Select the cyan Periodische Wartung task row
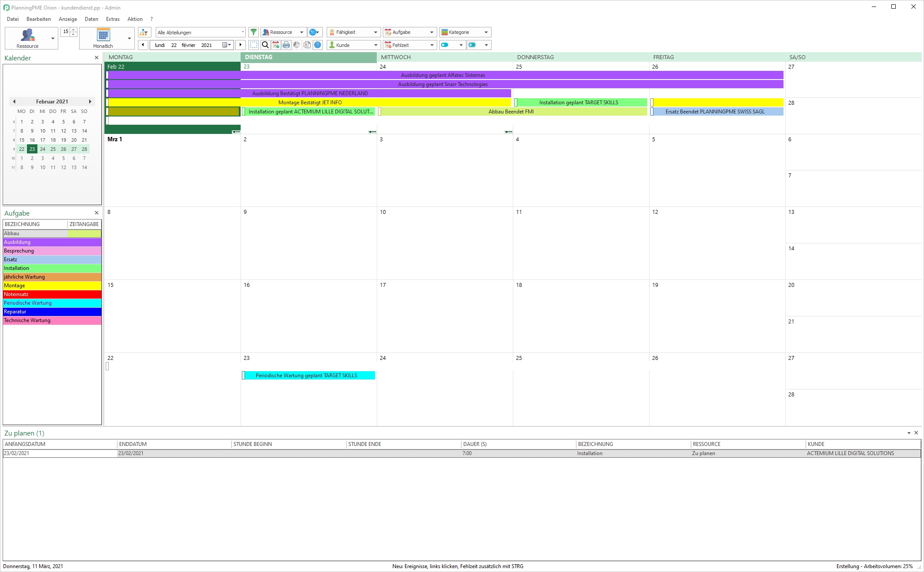924x572 pixels. (52, 303)
